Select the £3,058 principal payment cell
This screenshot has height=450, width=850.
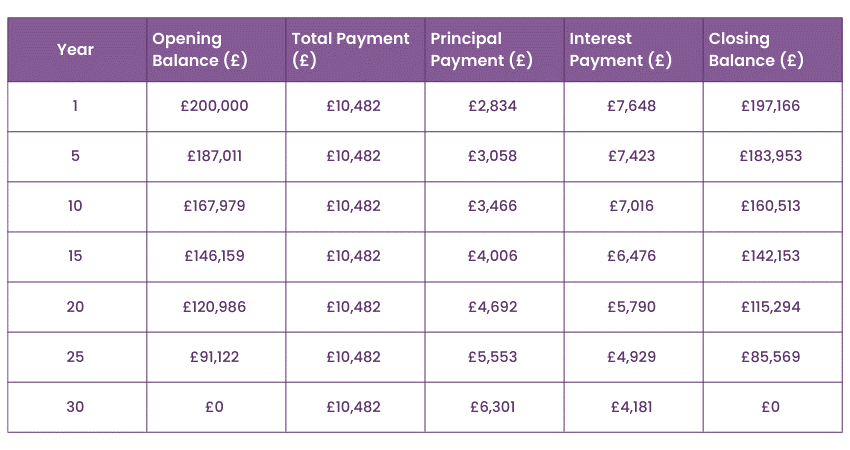pyautogui.click(x=492, y=156)
